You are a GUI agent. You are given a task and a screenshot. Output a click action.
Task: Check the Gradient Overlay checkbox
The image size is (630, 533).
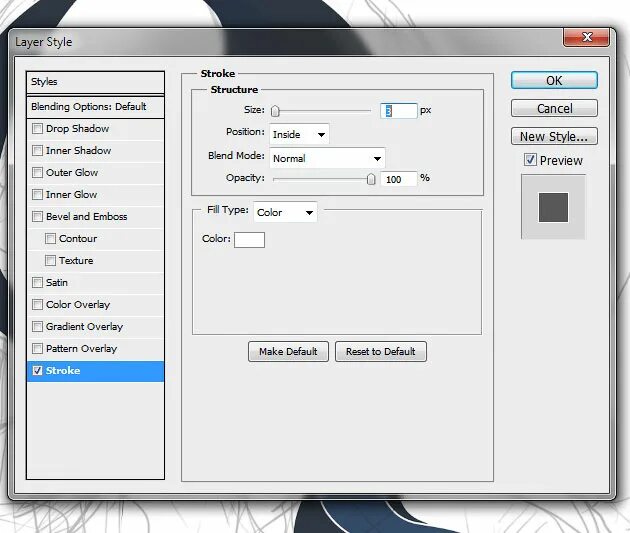tap(37, 327)
